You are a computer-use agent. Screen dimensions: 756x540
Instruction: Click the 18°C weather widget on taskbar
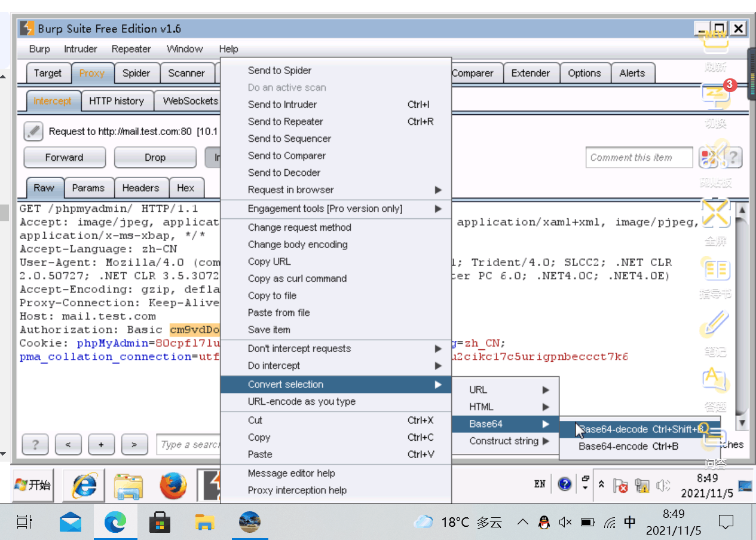point(458,522)
